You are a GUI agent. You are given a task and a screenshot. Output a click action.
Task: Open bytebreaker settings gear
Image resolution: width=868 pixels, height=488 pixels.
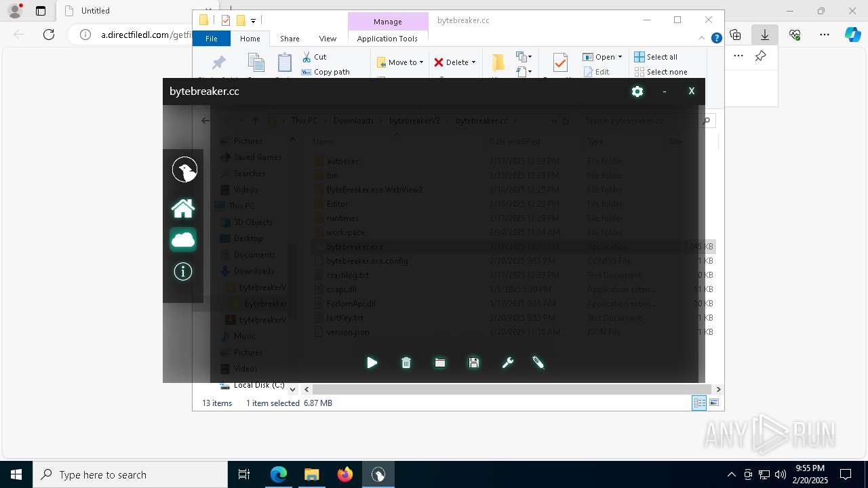coord(637,91)
